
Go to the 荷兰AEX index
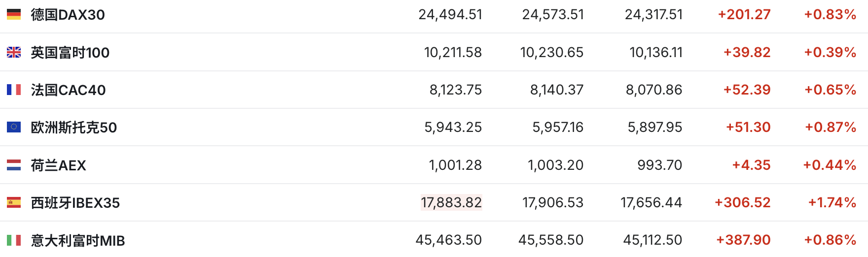(58, 165)
